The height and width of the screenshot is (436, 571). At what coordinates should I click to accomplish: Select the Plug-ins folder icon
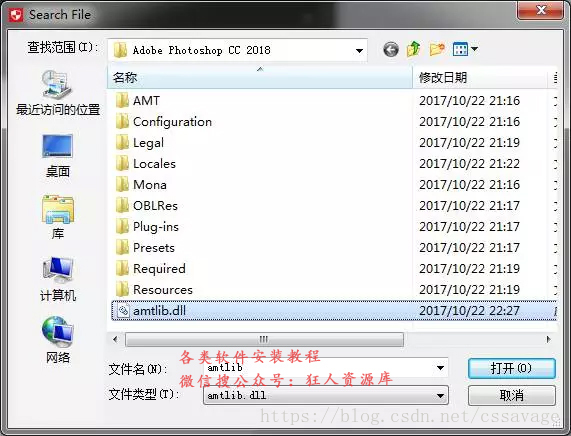point(122,227)
